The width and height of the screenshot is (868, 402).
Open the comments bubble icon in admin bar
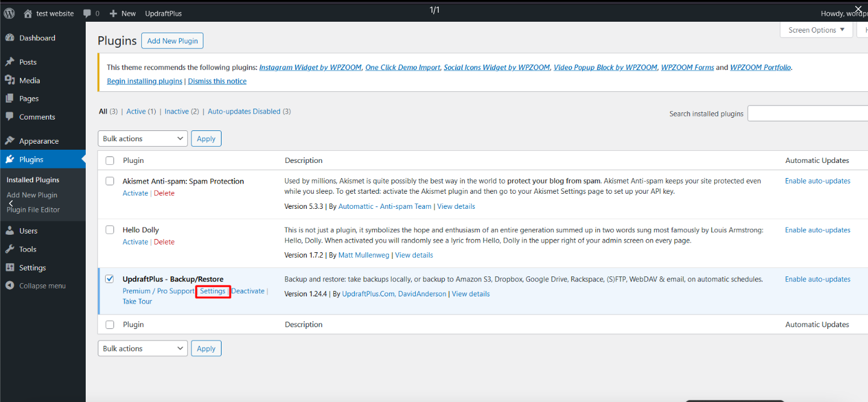[x=88, y=13]
